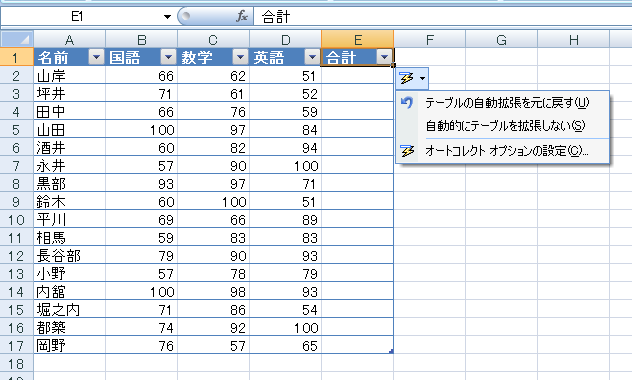This screenshot has width=632, height=380.
Task: Click the lightning icon beside オートコレクト オプションの設定
Action: coord(407,151)
